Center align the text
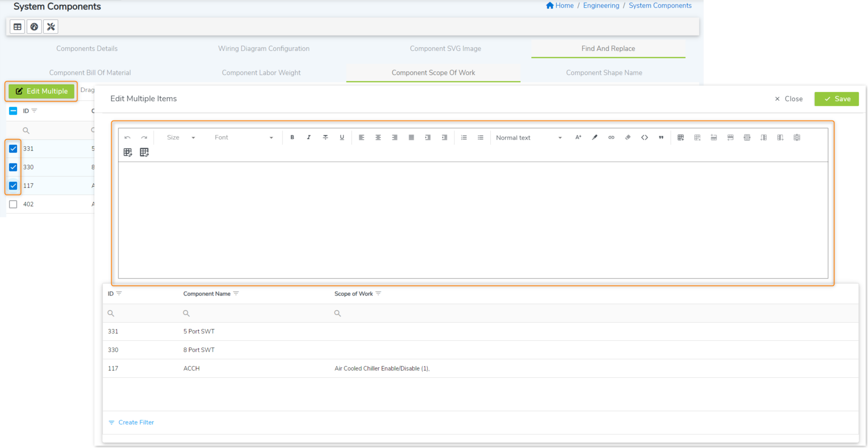 point(378,137)
